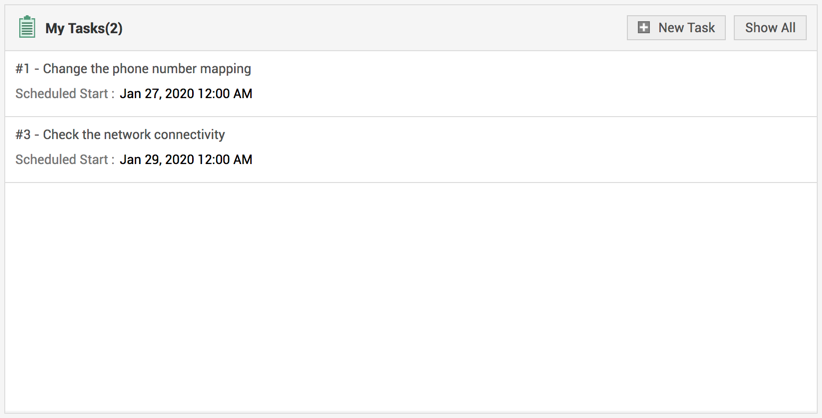Click the #3 task number
822x418 pixels.
(23, 135)
